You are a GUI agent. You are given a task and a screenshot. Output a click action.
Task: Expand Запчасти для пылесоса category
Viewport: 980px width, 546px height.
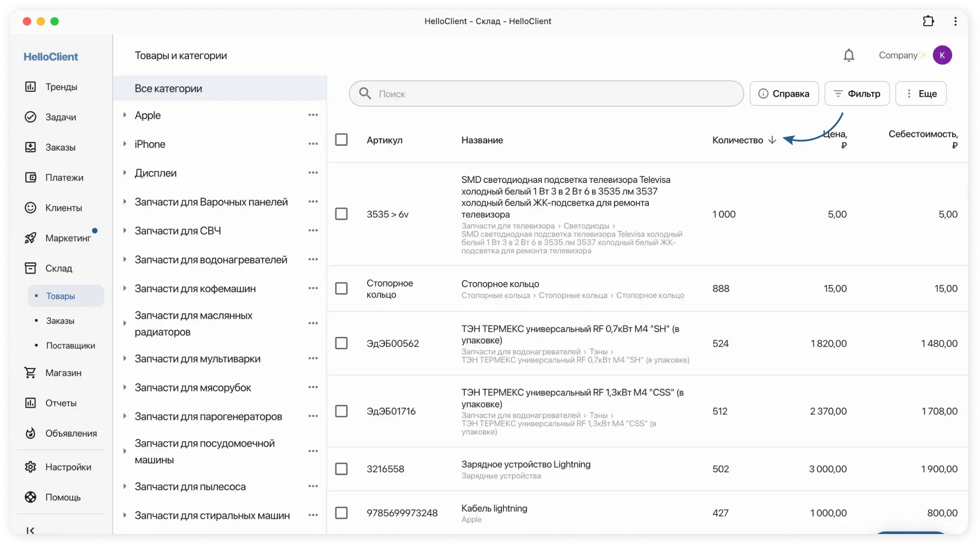tap(125, 486)
